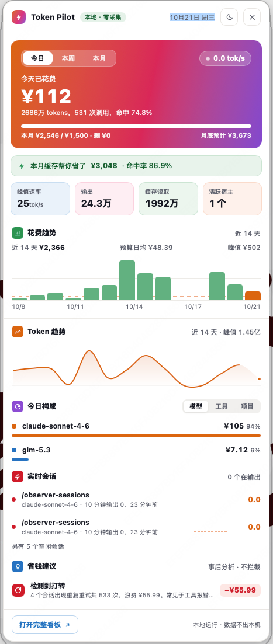
Task: Open the 输出 24.3万 stat card
Action: click(105, 199)
